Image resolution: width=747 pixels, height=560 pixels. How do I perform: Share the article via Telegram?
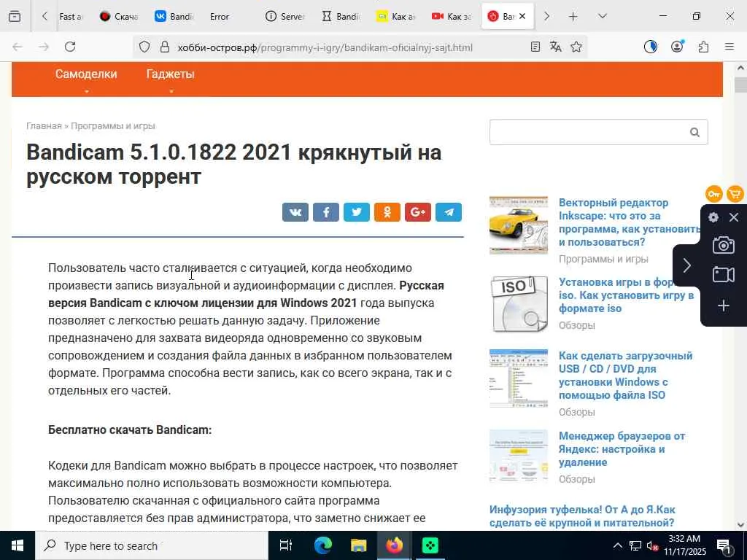[449, 212]
